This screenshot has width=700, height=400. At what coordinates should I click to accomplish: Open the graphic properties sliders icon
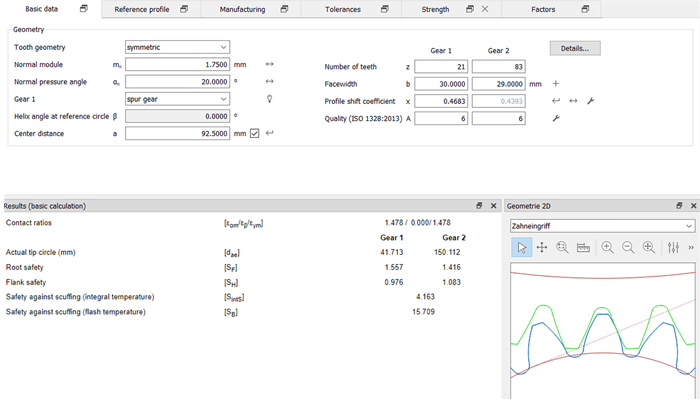[673, 247]
